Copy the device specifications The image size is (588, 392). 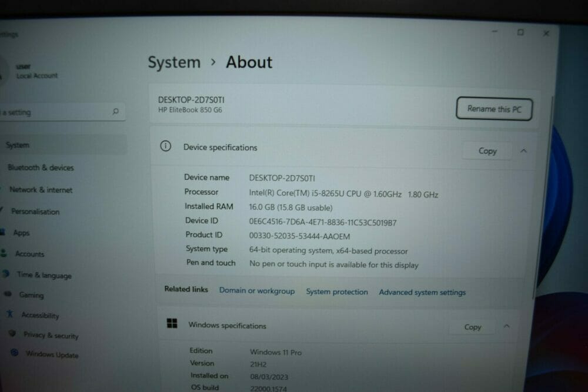tap(487, 150)
